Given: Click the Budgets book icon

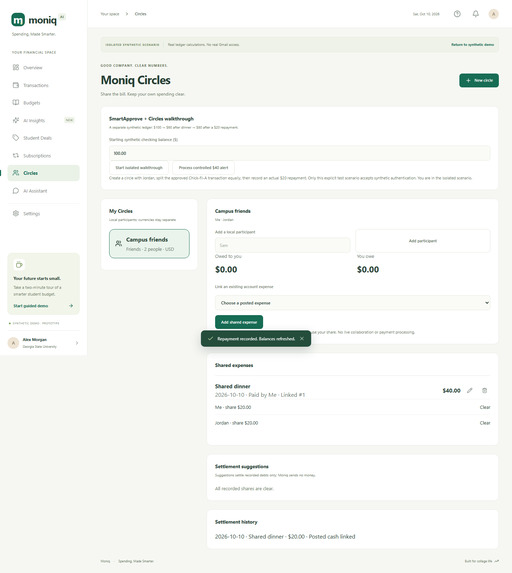Looking at the screenshot, I should coord(16,102).
